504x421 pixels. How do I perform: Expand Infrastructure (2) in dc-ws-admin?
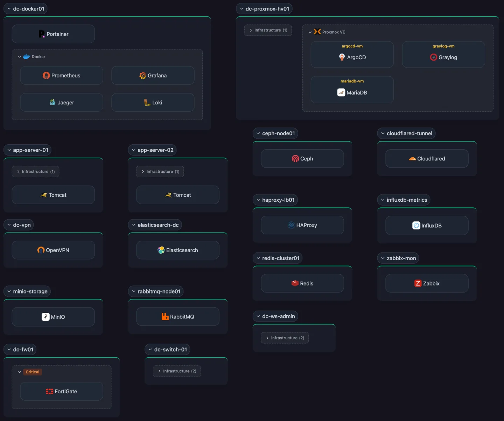point(284,338)
